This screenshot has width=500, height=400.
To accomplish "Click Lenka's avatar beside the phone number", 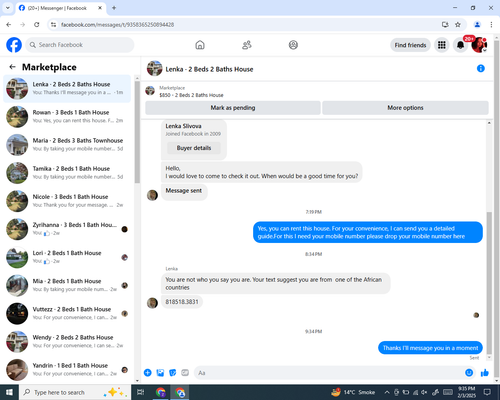I will tap(152, 303).
